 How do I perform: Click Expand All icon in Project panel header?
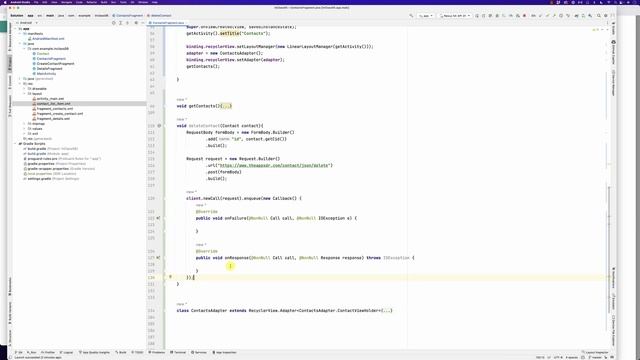[x=120, y=23]
